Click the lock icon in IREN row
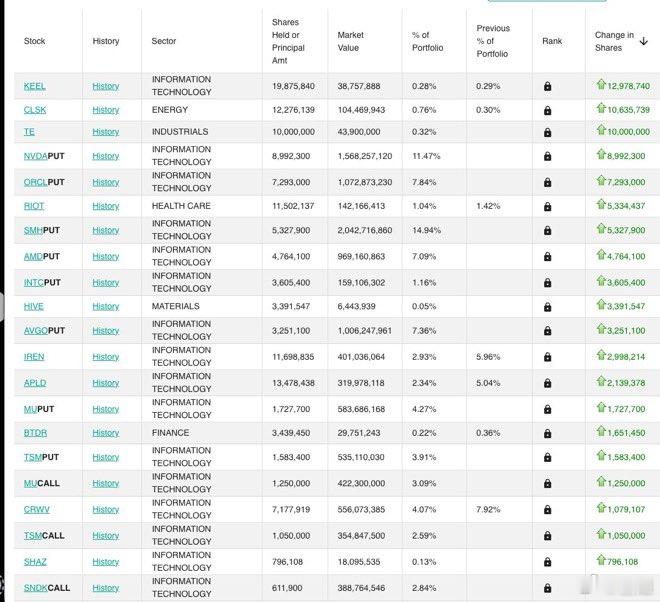 (547, 357)
